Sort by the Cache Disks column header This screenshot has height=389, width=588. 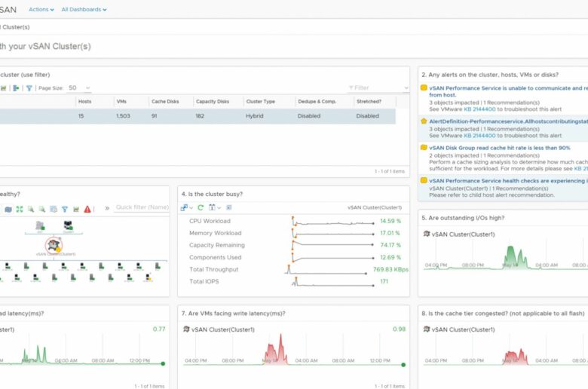coord(165,102)
